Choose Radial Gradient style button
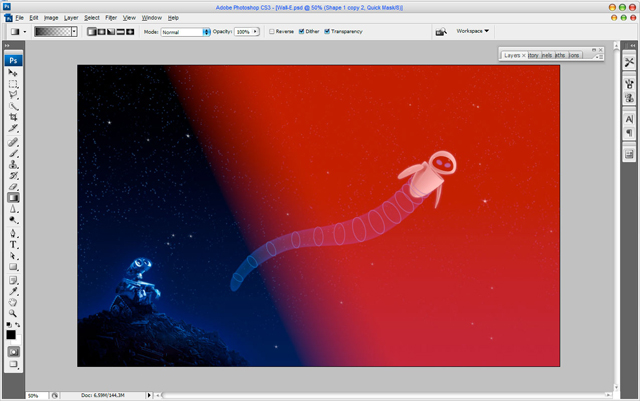 tap(102, 31)
